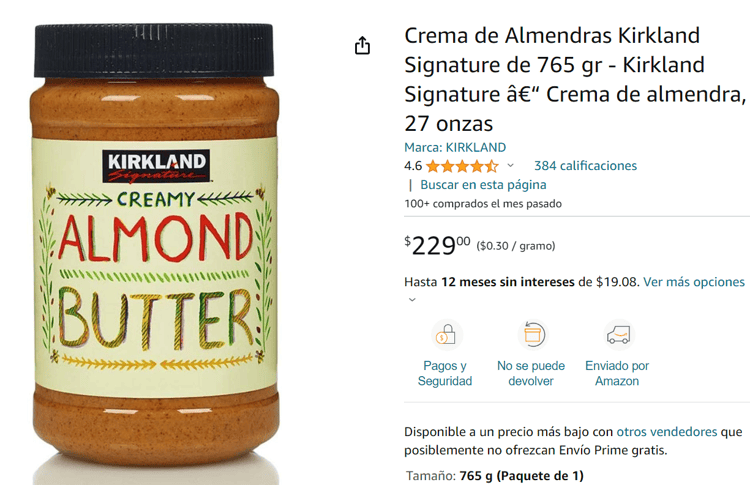Click the almond butter jar product image

(154, 249)
